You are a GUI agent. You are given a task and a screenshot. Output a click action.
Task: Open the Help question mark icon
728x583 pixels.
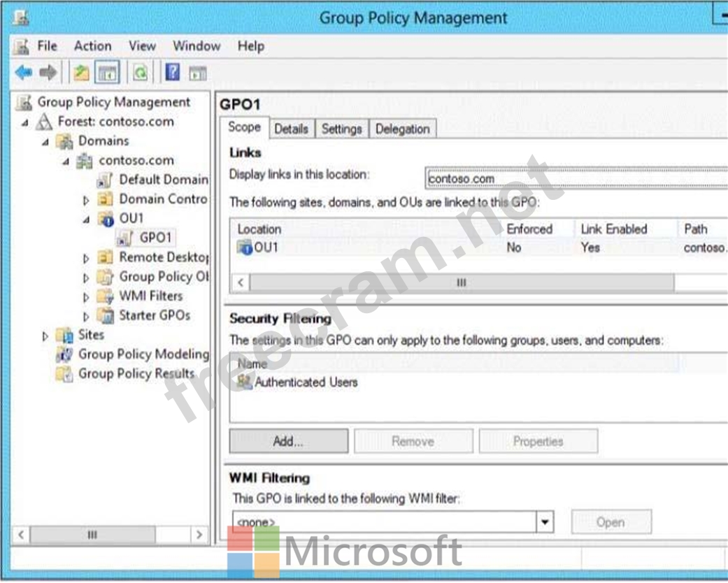(x=172, y=73)
